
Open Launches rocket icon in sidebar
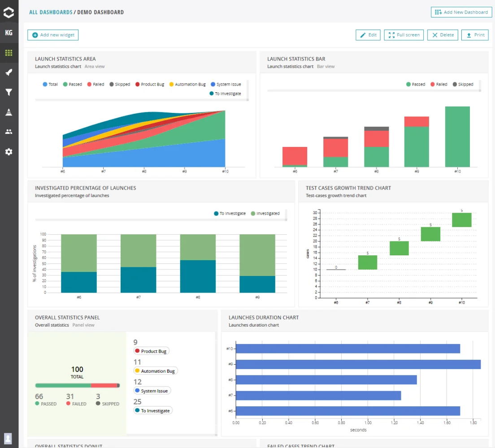click(9, 72)
